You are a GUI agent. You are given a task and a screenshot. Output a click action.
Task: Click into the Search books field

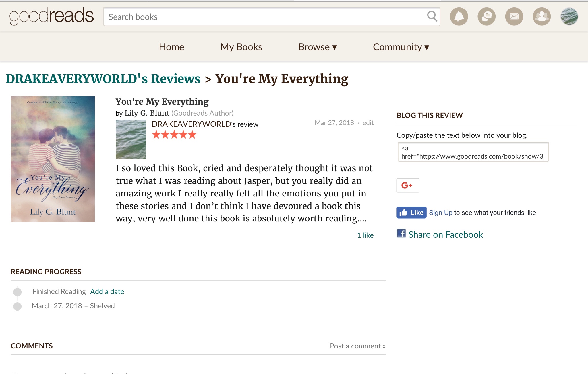(x=264, y=17)
